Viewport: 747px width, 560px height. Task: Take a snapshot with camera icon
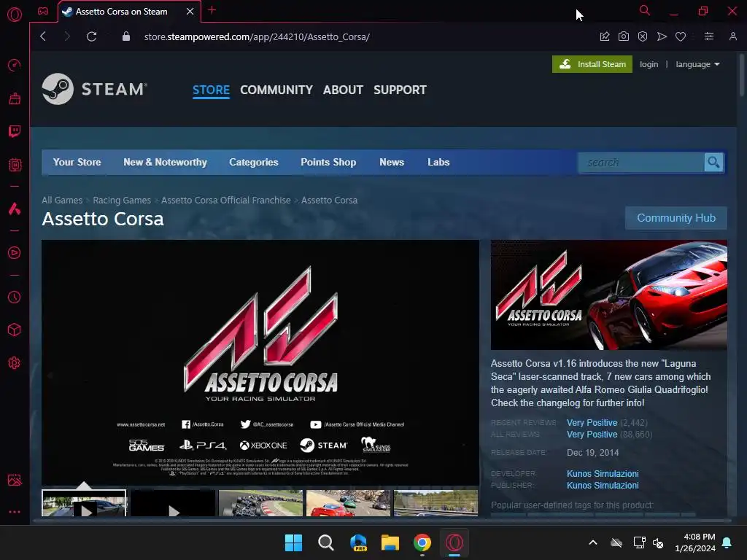tap(624, 36)
